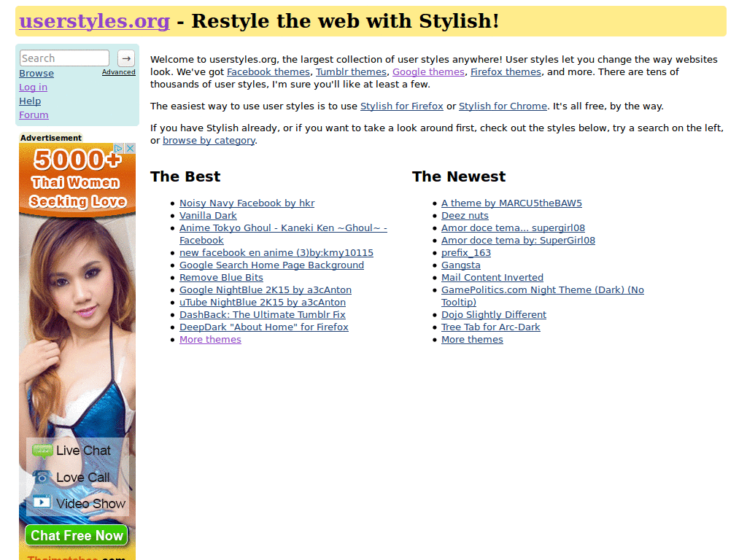
Task: Go to Browse in the sidebar
Action: (36, 74)
